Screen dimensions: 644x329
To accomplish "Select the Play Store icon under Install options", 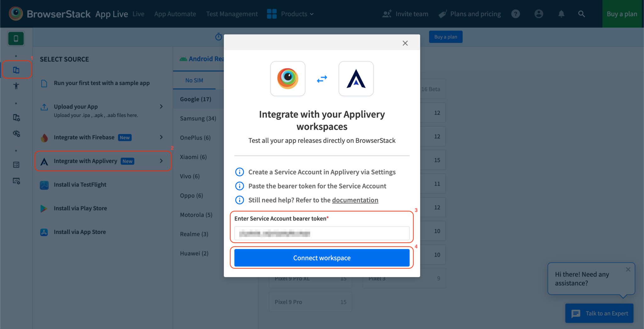I will coord(44,208).
